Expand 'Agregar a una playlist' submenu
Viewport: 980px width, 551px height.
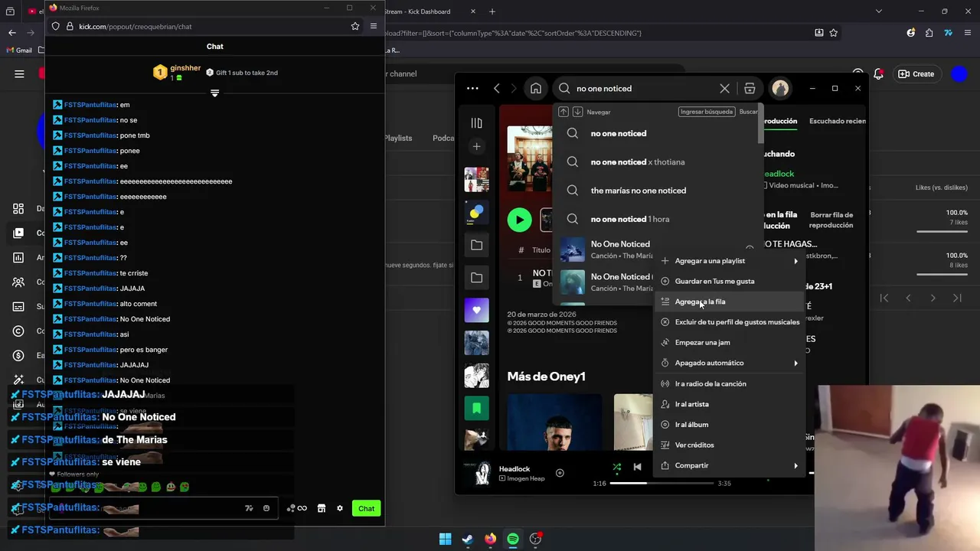pos(730,261)
